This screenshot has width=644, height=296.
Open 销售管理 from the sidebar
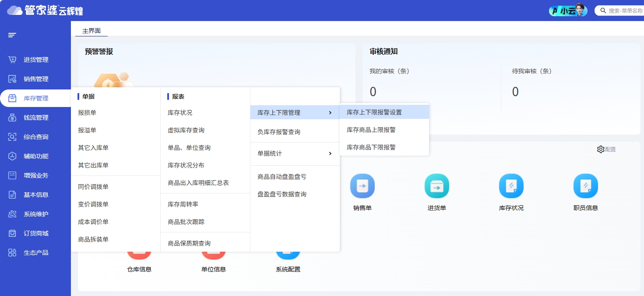(35, 79)
